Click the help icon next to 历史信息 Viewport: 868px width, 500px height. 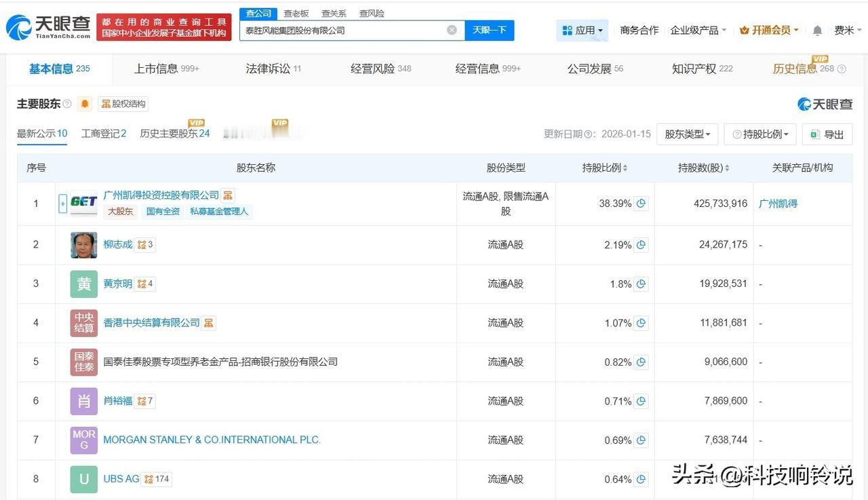point(842,69)
